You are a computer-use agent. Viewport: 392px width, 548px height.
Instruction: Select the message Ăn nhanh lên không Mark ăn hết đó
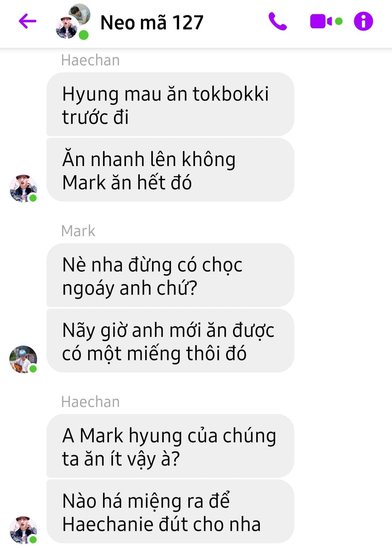[170, 170]
